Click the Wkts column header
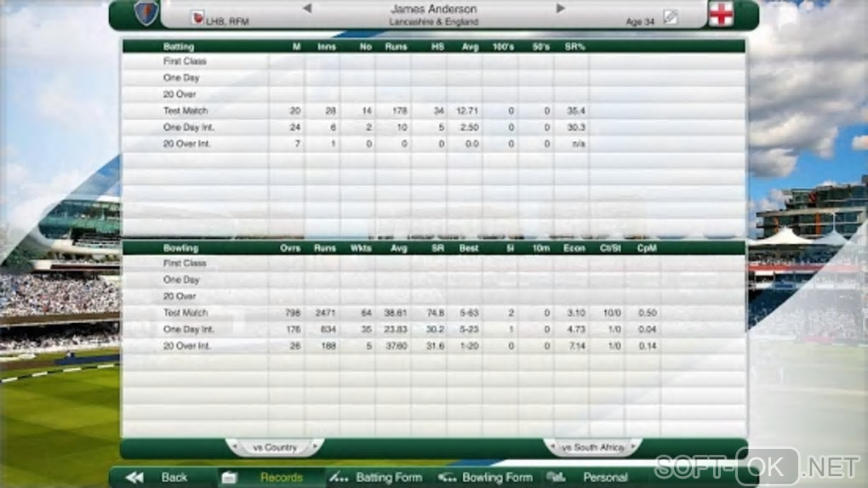868x488 pixels. 361,248
